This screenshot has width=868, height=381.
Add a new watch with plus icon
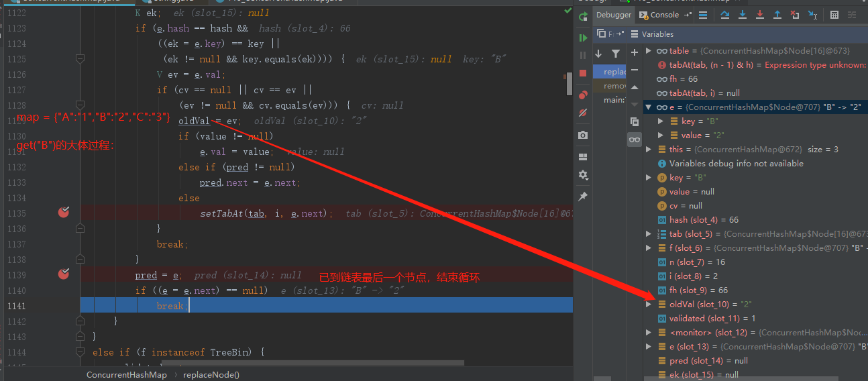point(635,52)
